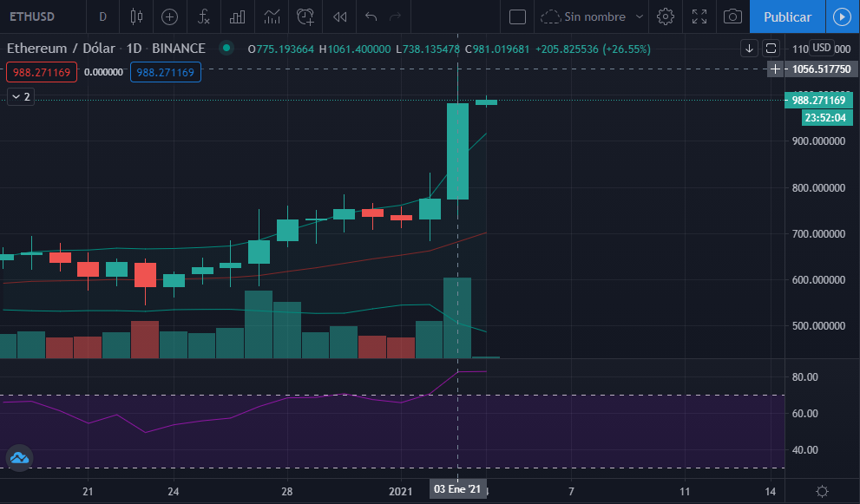Click the maximize pane icon in the chart header
Screen dimensions: 860x504
tap(771, 49)
